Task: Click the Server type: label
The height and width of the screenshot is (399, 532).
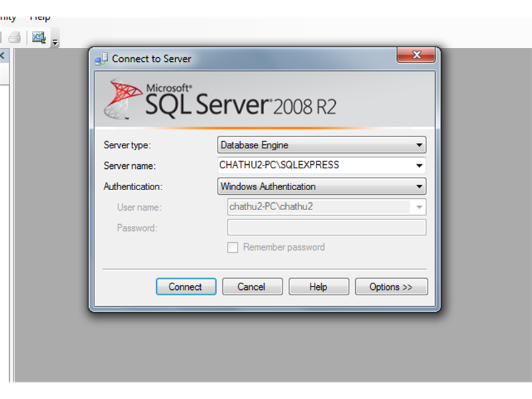Action: click(127, 145)
